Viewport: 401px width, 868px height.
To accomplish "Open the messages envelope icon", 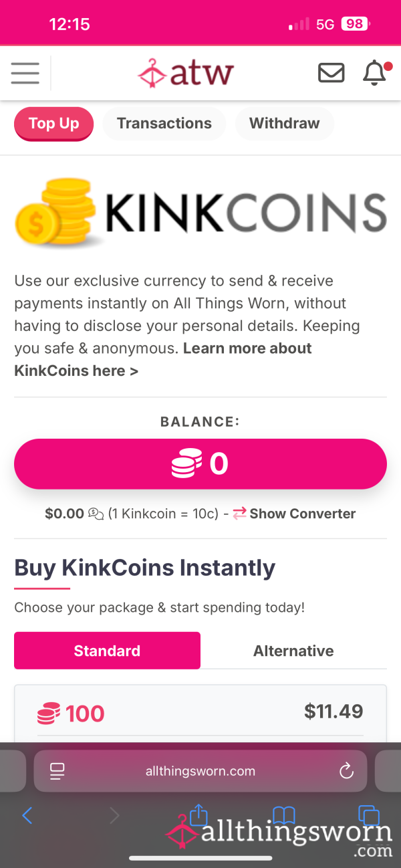I will 331,73.
